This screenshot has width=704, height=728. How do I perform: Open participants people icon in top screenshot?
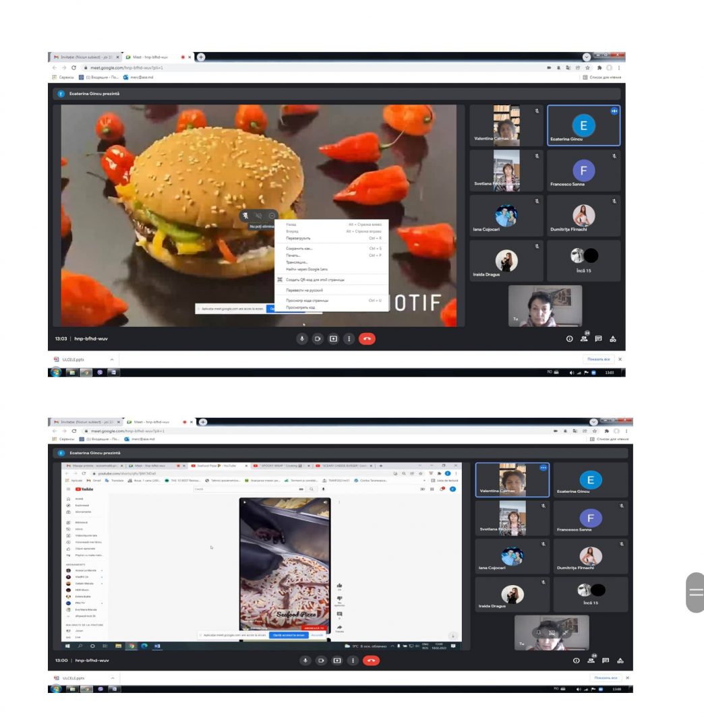click(584, 338)
